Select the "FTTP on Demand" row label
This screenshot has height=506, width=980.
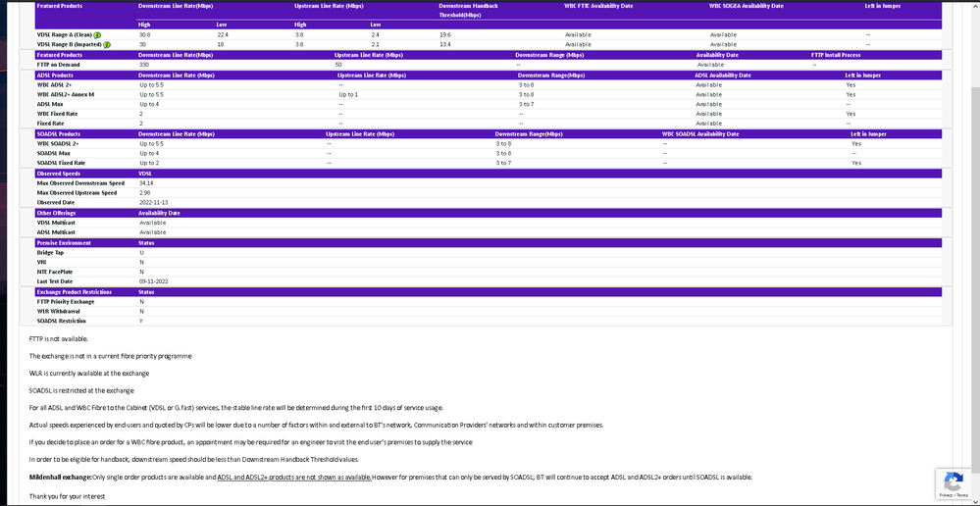[x=58, y=65]
